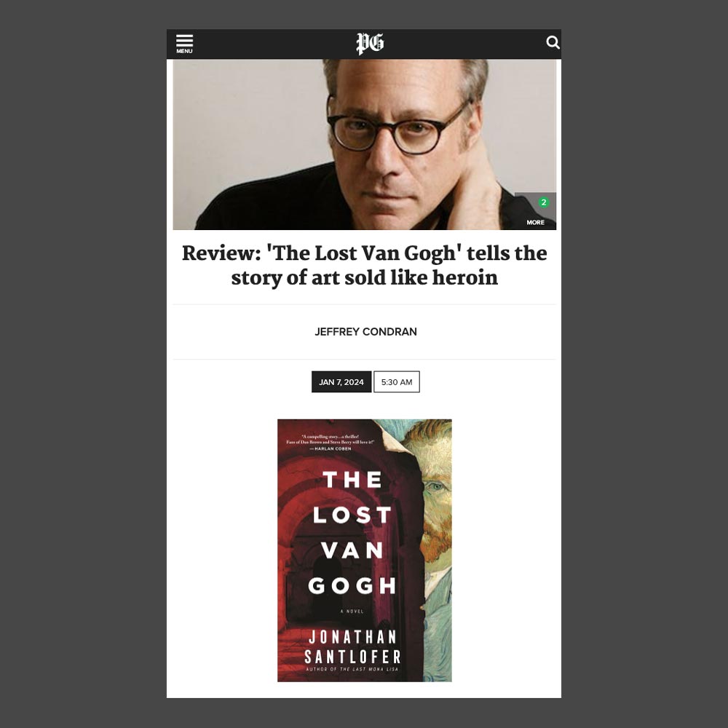The image size is (728, 728).
Task: Click the Harlan Coben blurb on the cover
Action: tap(330, 443)
